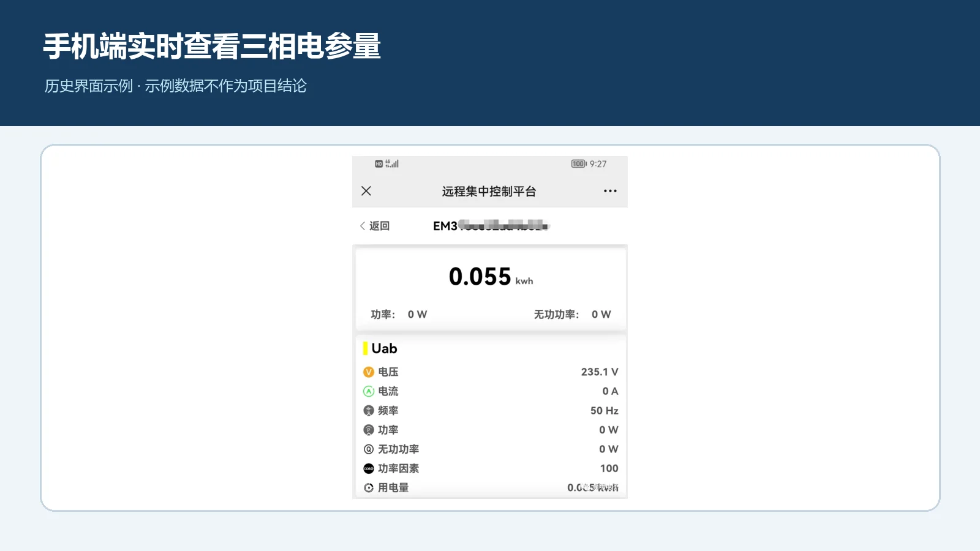Click the EM3 device name header

491,226
